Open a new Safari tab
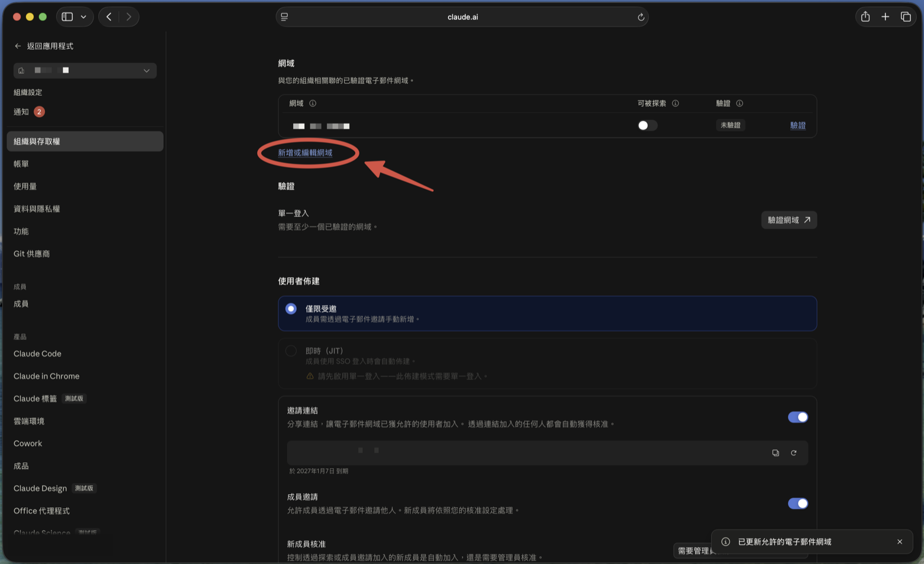The image size is (924, 564). point(885,17)
